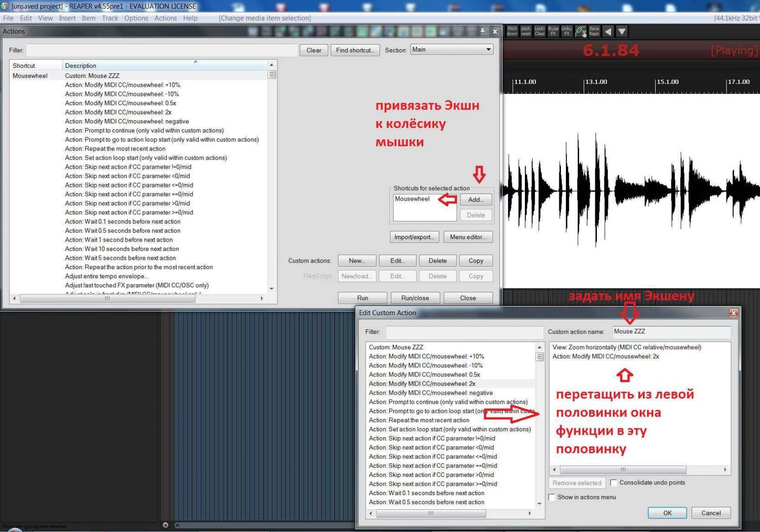Click the Pitch down toolbar button
The width and height of the screenshot is (760, 532).
click(x=512, y=31)
